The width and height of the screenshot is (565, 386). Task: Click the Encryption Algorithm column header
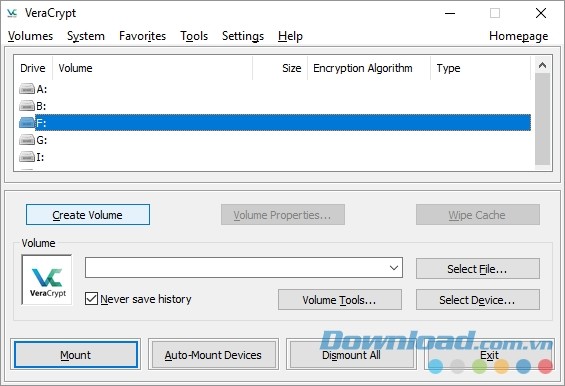click(x=369, y=68)
